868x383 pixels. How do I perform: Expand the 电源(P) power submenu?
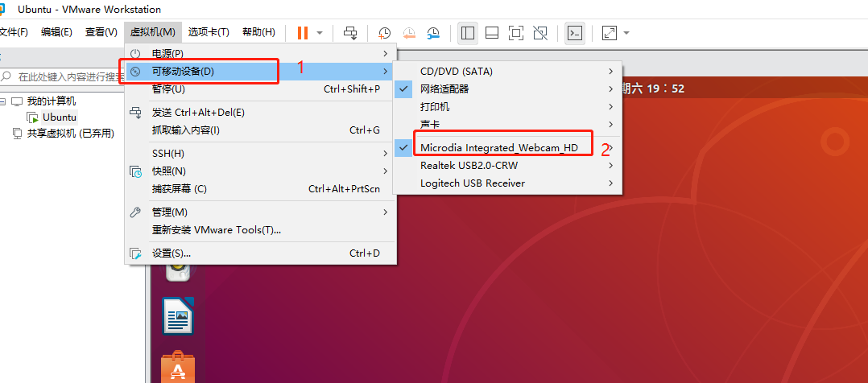pos(260,54)
